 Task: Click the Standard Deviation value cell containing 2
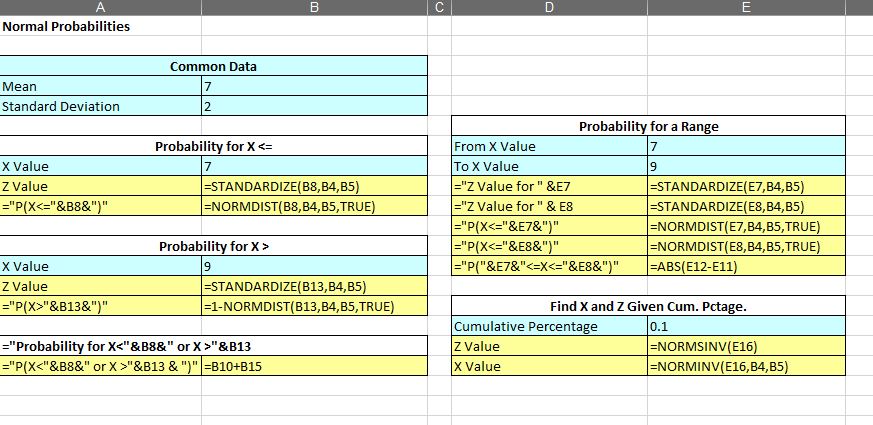(315, 106)
